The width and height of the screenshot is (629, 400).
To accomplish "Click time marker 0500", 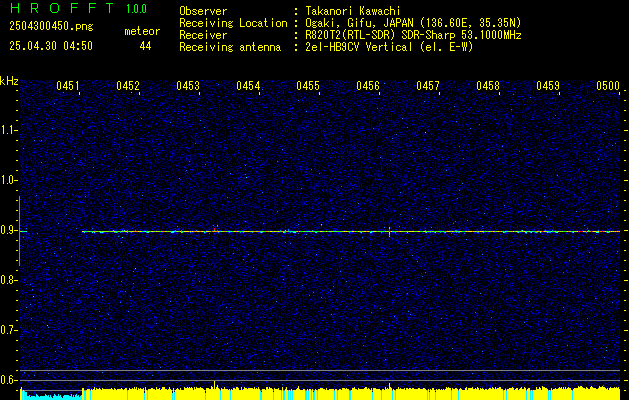I will pyautogui.click(x=608, y=85).
